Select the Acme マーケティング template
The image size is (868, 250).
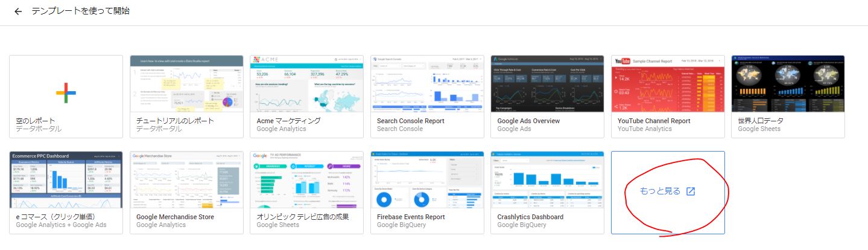click(306, 84)
